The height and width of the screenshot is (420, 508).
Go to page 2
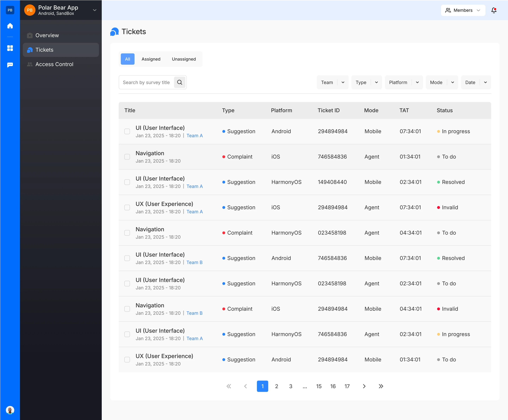(276, 386)
